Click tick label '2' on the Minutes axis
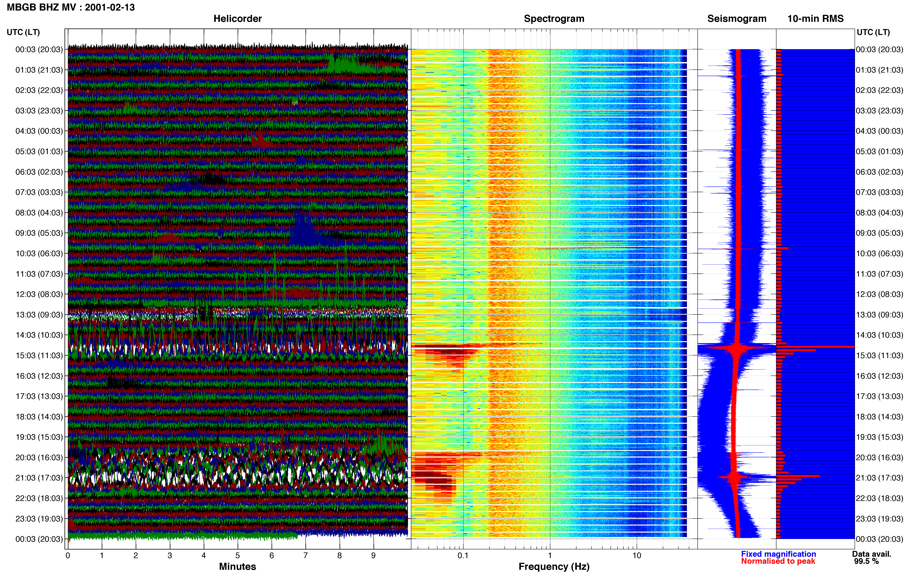 pos(136,555)
